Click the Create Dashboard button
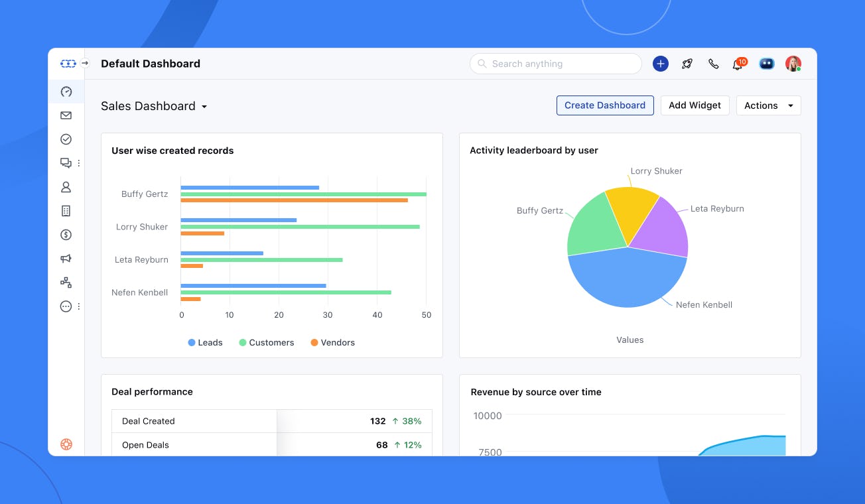The width and height of the screenshot is (865, 504). pyautogui.click(x=604, y=105)
